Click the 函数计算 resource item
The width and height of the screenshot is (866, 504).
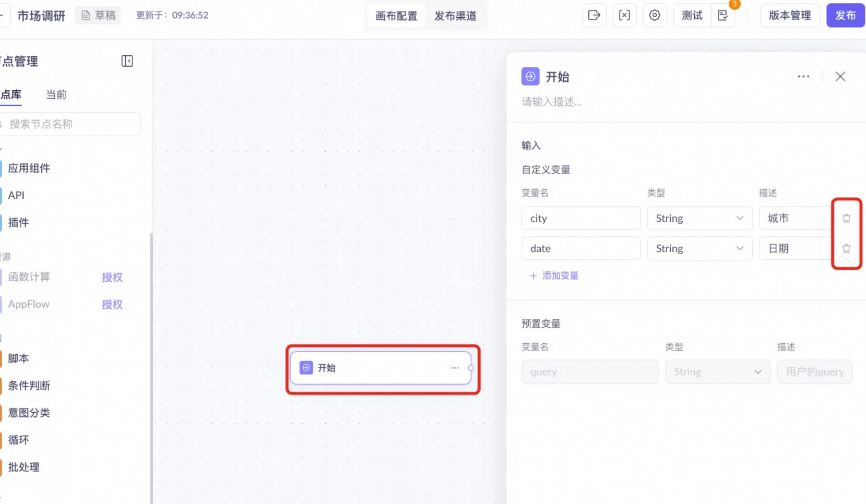[29, 277]
